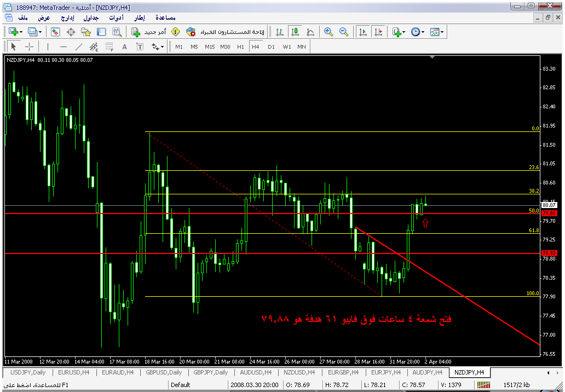Open the New Chart toolbar icon

pyautogui.click(x=13, y=32)
